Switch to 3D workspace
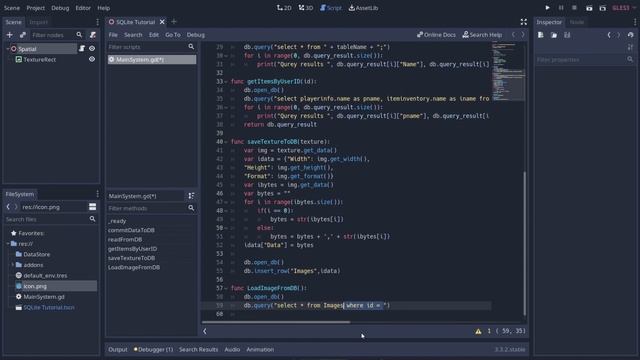640x360 pixels. tap(306, 8)
